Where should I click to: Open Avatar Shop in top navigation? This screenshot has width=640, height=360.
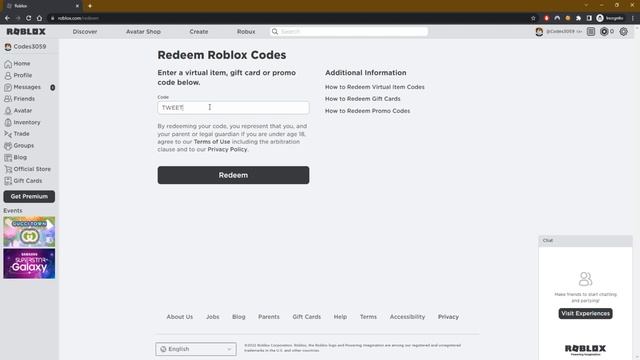click(x=143, y=31)
